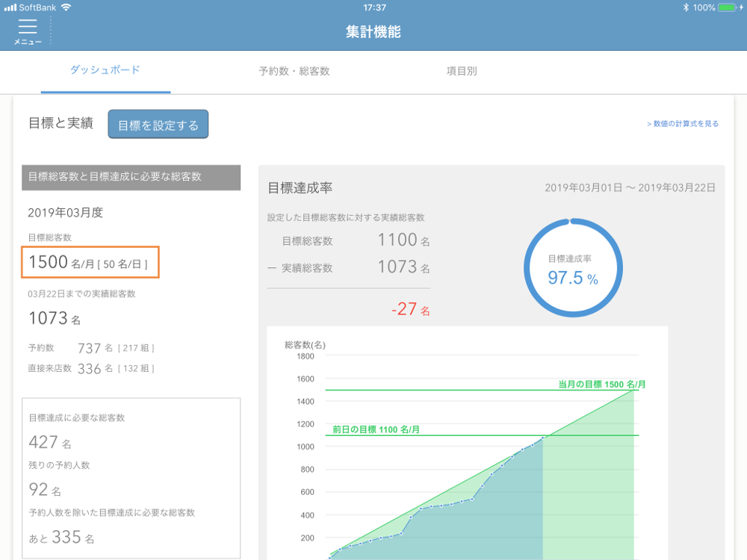The image size is (747, 560).
Task: Tap the 集計機能 header title
Action: pos(373,32)
